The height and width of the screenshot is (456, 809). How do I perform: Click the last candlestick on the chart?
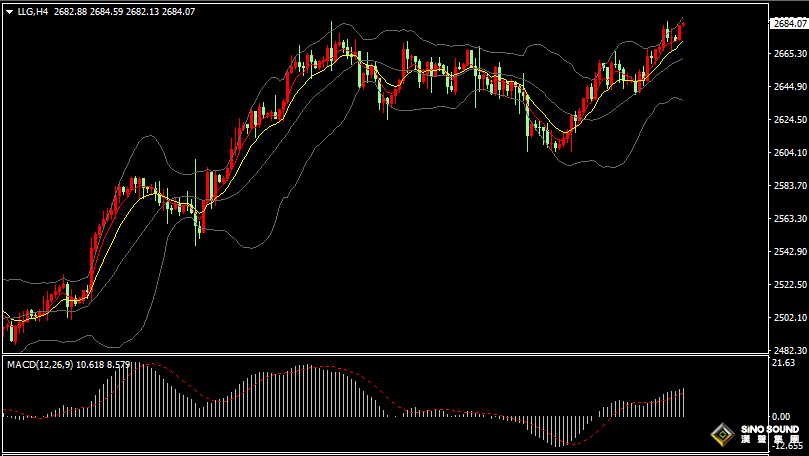pyautogui.click(x=682, y=30)
